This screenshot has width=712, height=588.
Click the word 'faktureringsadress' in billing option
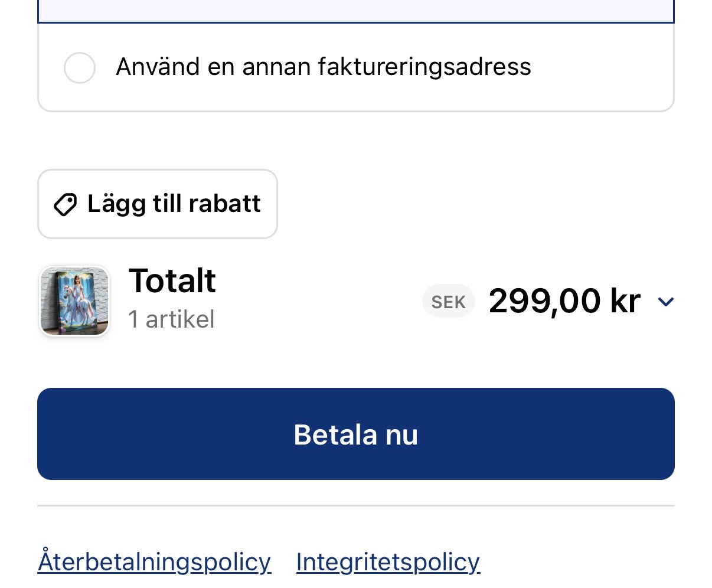click(424, 67)
